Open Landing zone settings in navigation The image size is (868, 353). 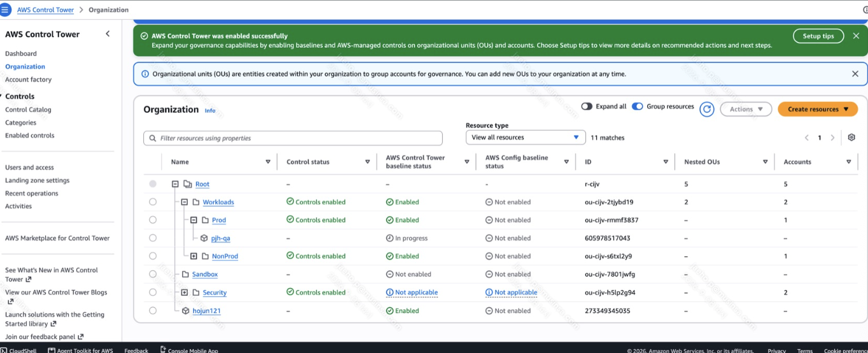click(38, 180)
